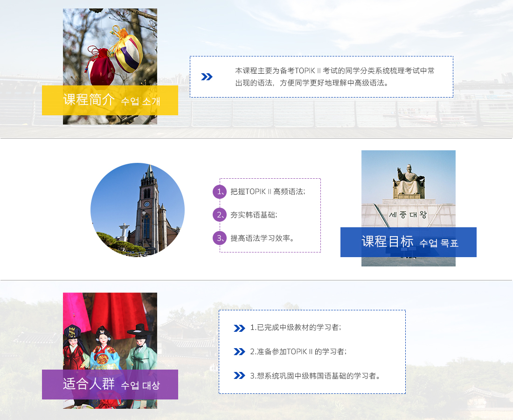Click the purple number 1 circle
This screenshot has width=513, height=420.
[219, 192]
